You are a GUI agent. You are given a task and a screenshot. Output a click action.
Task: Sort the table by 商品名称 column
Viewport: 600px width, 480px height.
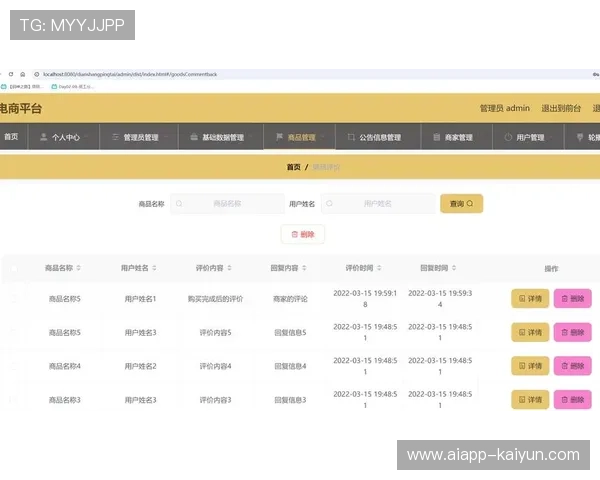tap(78, 268)
